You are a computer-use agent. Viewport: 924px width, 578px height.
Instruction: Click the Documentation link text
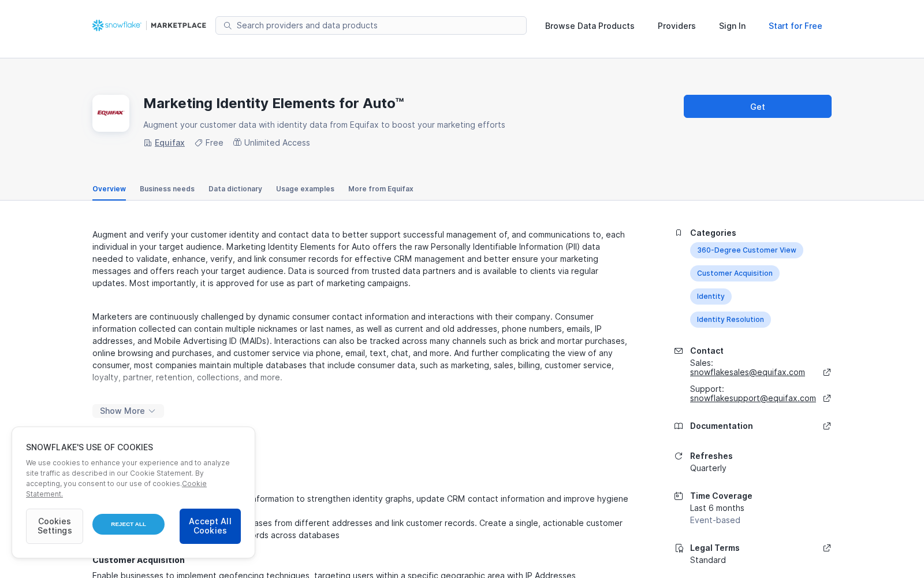tap(721, 426)
